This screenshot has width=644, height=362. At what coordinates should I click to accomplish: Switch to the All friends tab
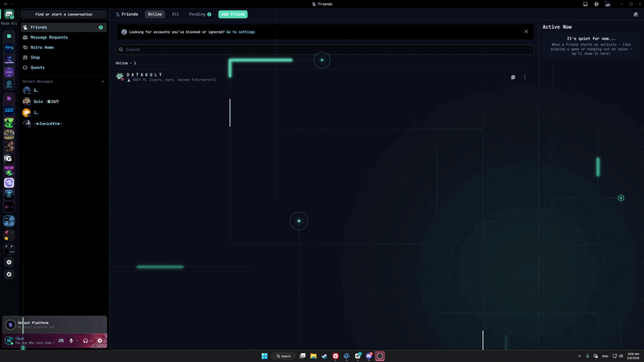pyautogui.click(x=175, y=14)
